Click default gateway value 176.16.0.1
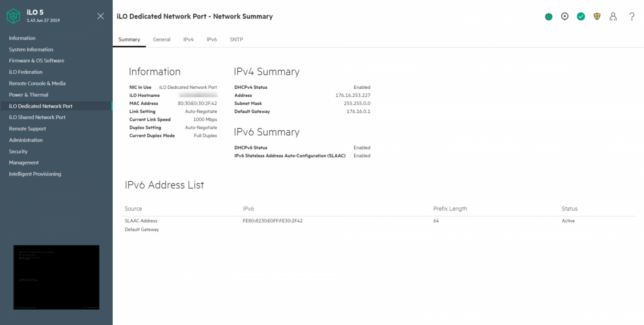644x325 pixels. tap(358, 111)
